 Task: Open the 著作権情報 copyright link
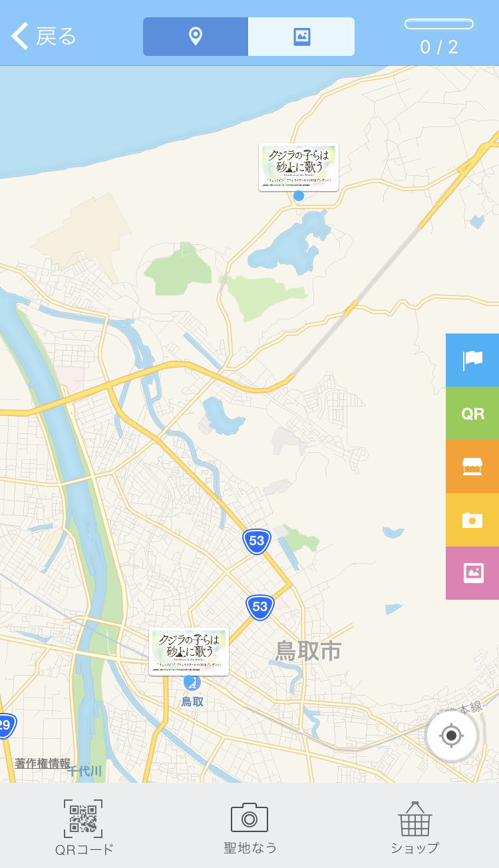click(43, 763)
